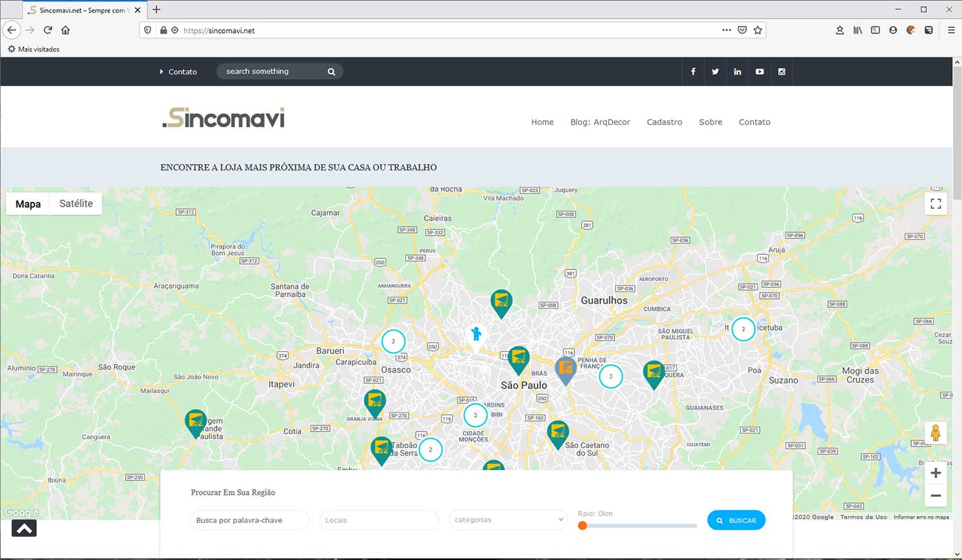Viewport: 962px width, 560px height.
Task: Open Mais visitados bookmarks folder
Action: coord(34,49)
